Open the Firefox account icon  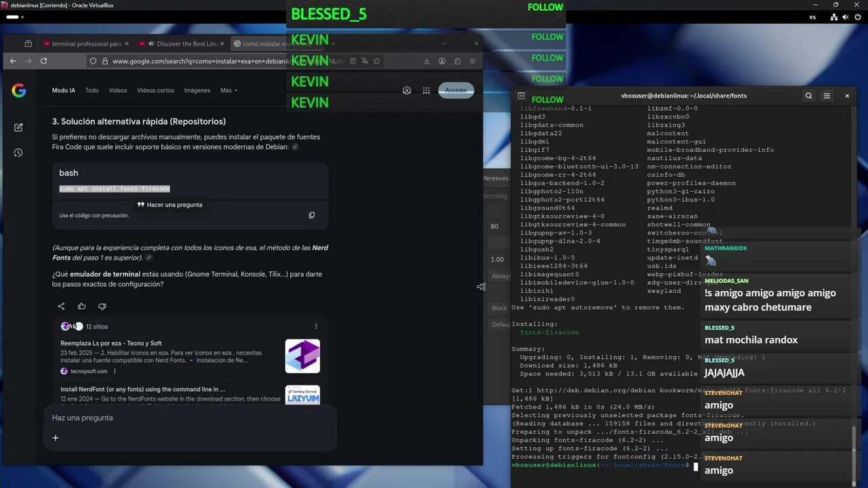[x=442, y=61]
